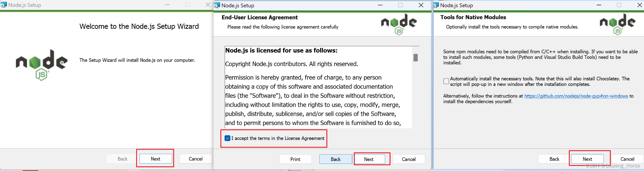Click the Node.js setup icon in Tools title bar

click(436, 5)
